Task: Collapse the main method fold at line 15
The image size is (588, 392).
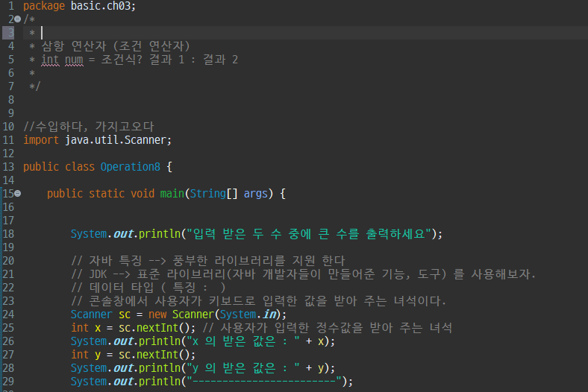Action: point(18,194)
